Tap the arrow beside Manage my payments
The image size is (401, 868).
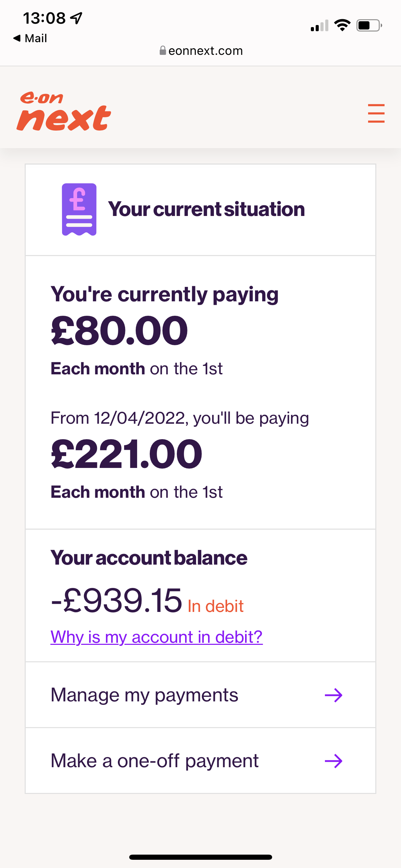(x=333, y=695)
